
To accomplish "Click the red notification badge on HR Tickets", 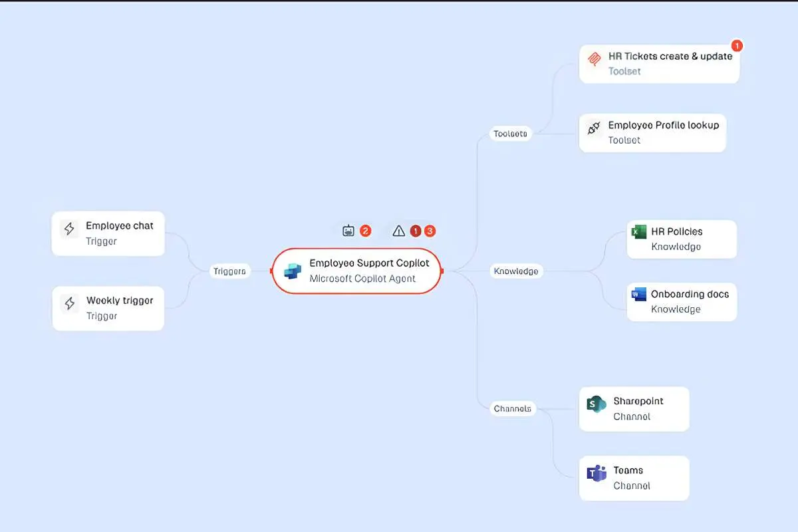I will point(737,46).
